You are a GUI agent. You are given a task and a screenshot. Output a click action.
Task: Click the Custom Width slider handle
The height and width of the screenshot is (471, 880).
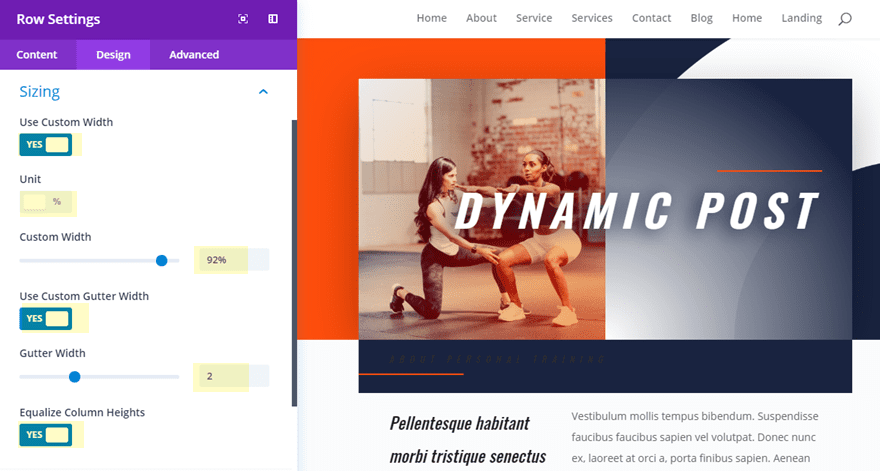click(x=162, y=260)
